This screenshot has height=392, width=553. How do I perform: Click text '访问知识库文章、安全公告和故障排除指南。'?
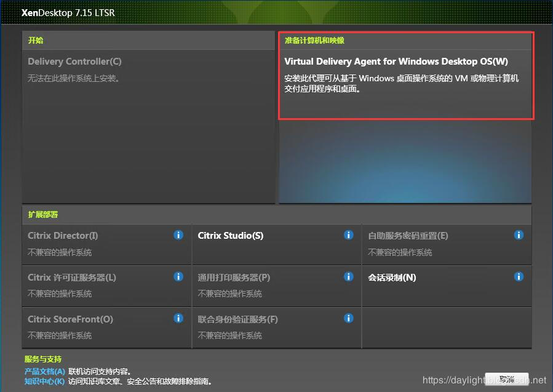click(x=140, y=381)
